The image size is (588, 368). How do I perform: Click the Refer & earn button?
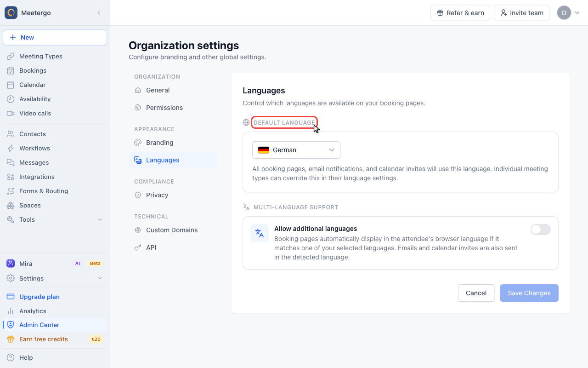[x=460, y=13]
